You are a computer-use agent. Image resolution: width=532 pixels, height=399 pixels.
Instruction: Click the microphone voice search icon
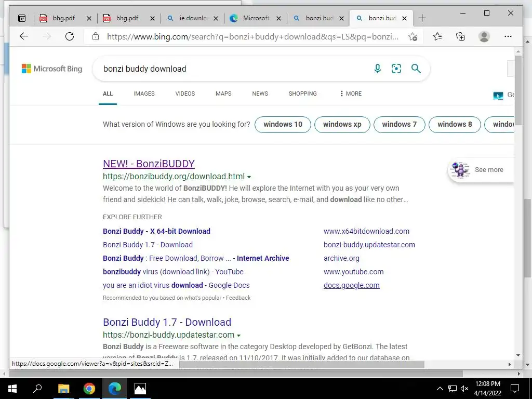pyautogui.click(x=377, y=69)
